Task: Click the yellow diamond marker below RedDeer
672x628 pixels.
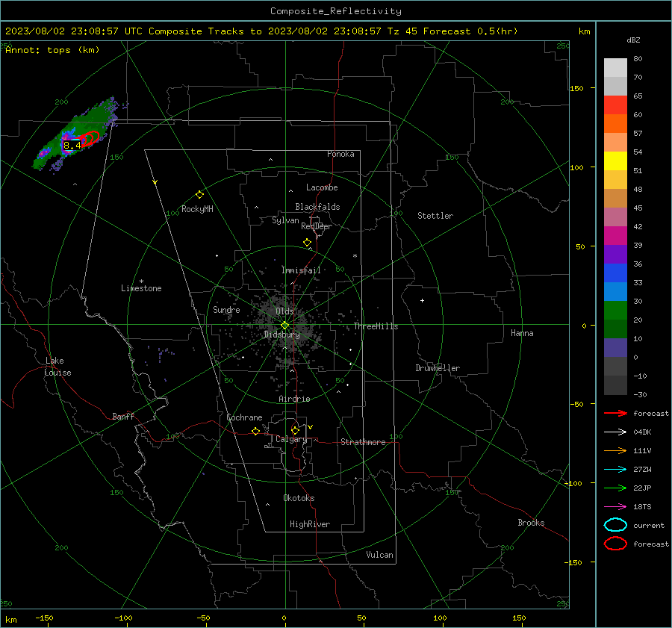Action: coord(307,243)
